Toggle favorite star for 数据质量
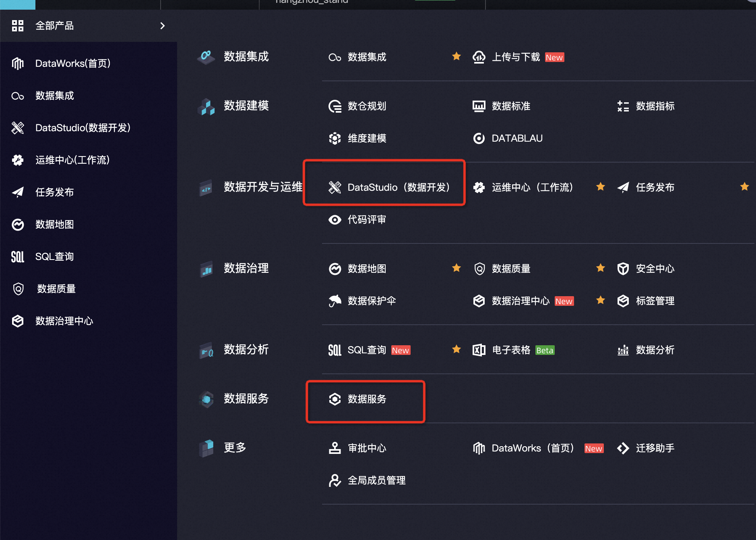 601,268
